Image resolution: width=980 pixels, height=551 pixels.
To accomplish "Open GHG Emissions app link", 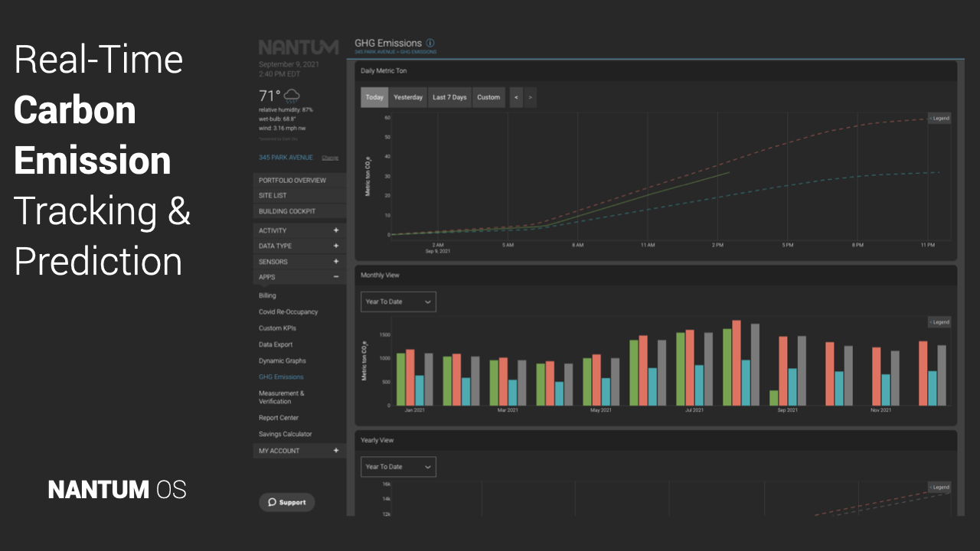I will (x=281, y=377).
